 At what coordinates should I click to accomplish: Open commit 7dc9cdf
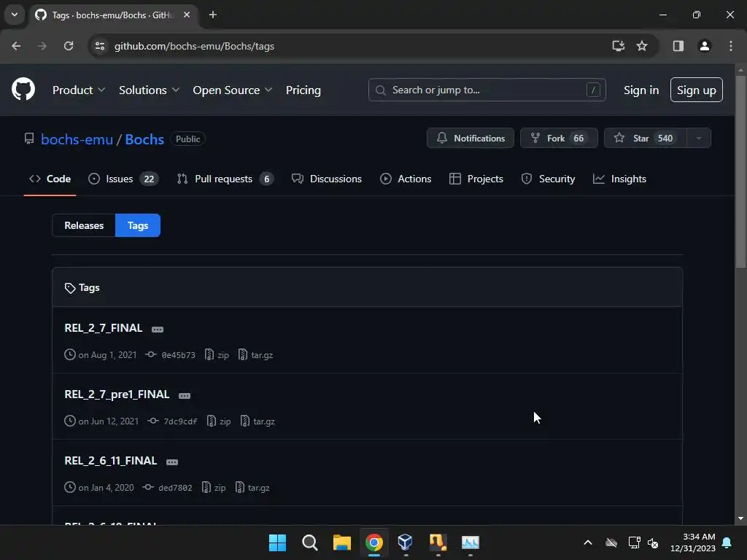pos(172,421)
